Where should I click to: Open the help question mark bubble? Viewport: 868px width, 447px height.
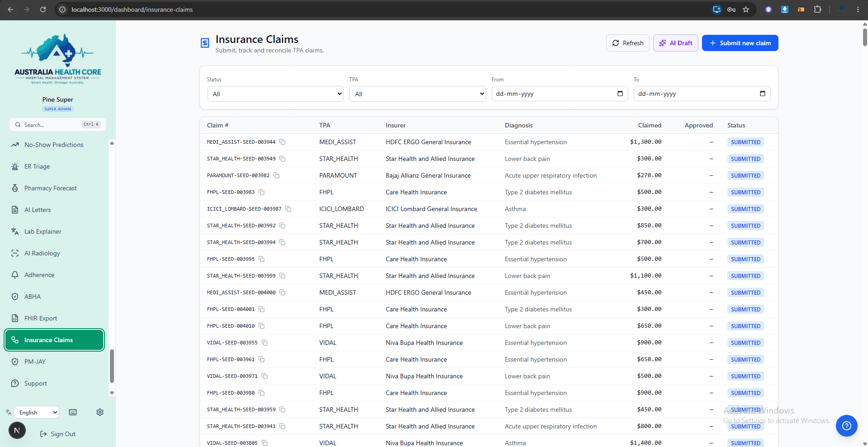847,426
